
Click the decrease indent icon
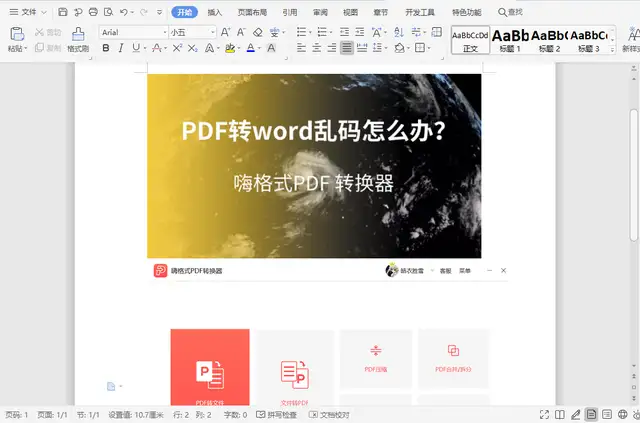coord(344,32)
